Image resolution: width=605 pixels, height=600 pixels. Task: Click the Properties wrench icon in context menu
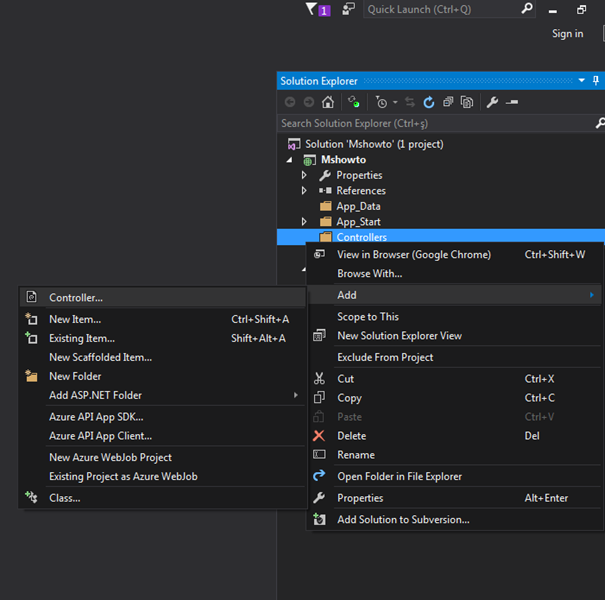tap(319, 498)
